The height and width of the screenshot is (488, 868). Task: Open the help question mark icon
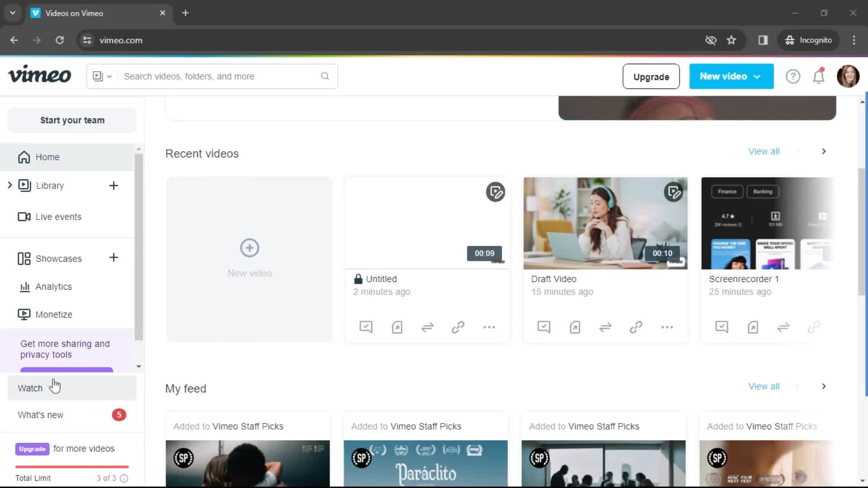point(793,76)
